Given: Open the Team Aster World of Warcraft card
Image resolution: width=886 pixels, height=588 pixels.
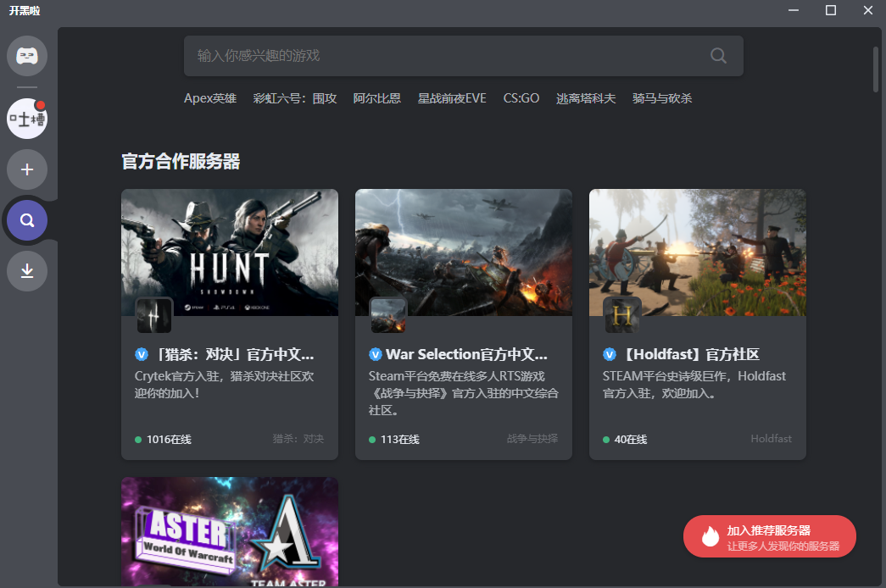Looking at the screenshot, I should coord(230,531).
